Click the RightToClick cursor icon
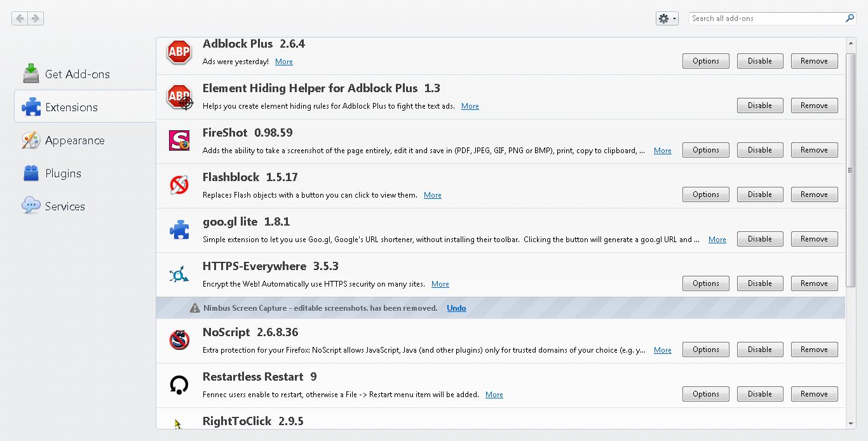Screen dimensions: 868x441 [178, 423]
